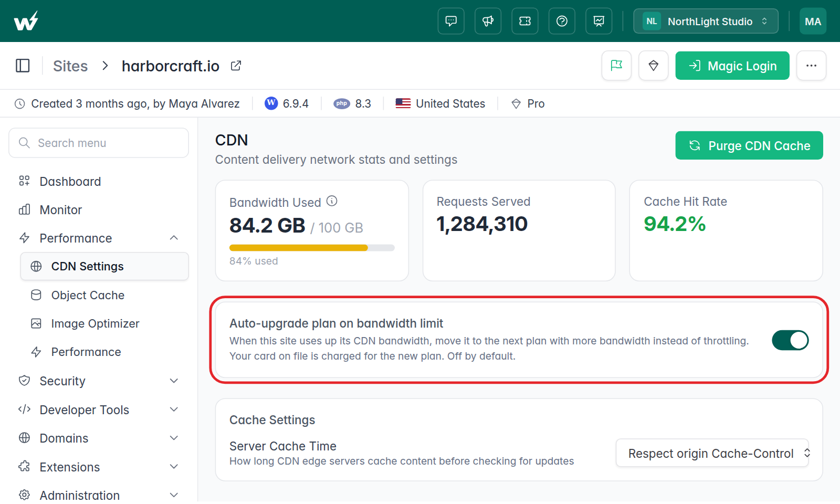The height and width of the screenshot is (504, 840).
Task: Open Performance sub-item under Performance
Action: coord(104,352)
